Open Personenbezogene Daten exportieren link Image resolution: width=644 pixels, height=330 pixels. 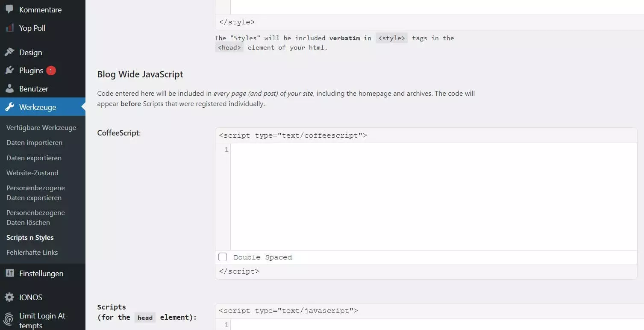coord(35,193)
